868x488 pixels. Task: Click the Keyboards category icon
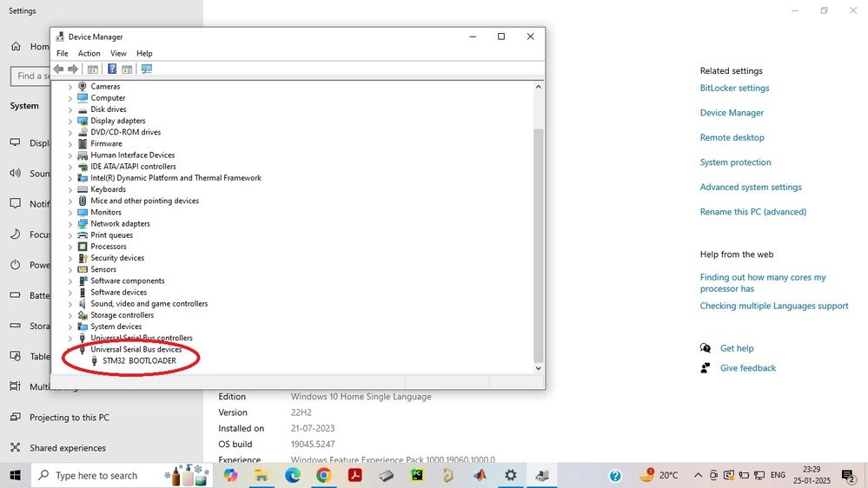tap(83, 189)
